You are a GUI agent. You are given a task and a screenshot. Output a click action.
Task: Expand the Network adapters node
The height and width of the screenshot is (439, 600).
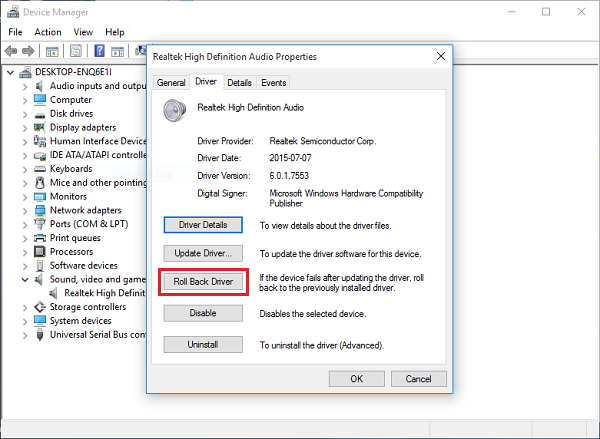[x=25, y=211]
